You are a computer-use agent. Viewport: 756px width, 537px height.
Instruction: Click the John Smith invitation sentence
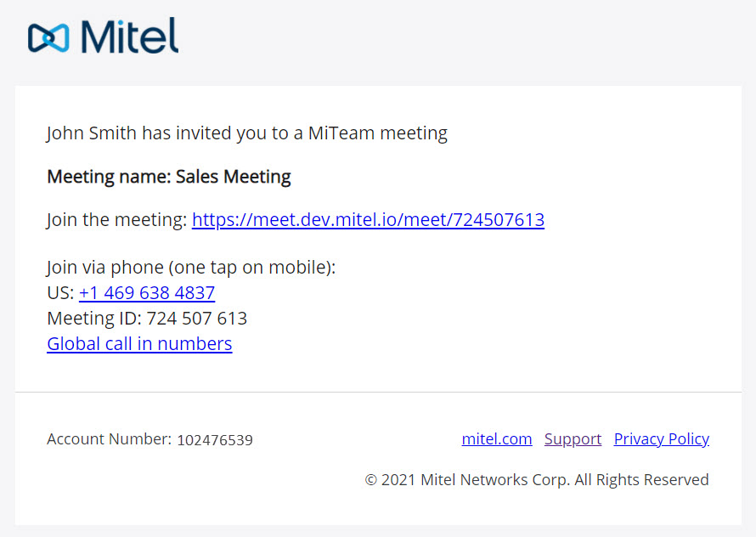[x=247, y=133]
